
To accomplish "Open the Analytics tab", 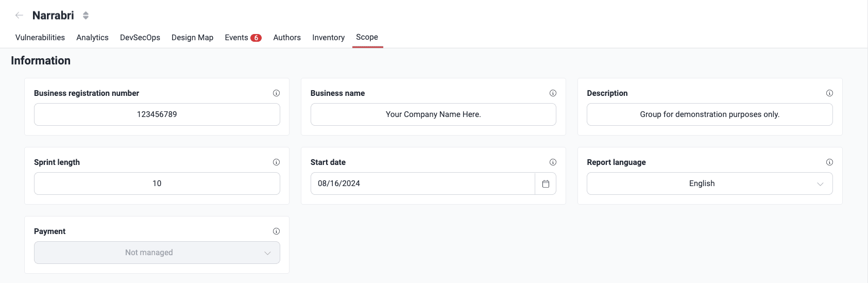I will [x=92, y=38].
